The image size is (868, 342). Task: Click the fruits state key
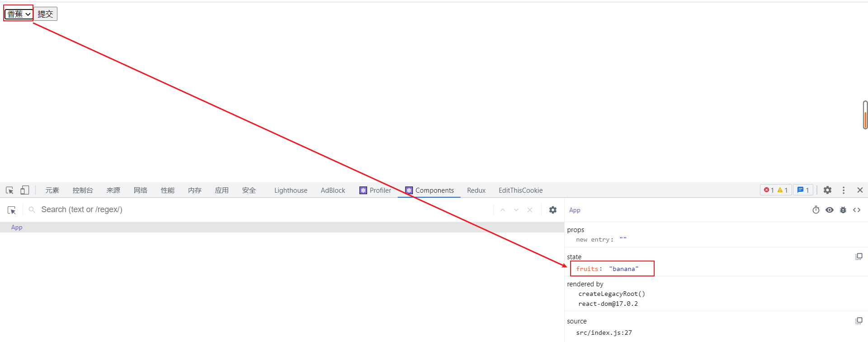click(587, 269)
